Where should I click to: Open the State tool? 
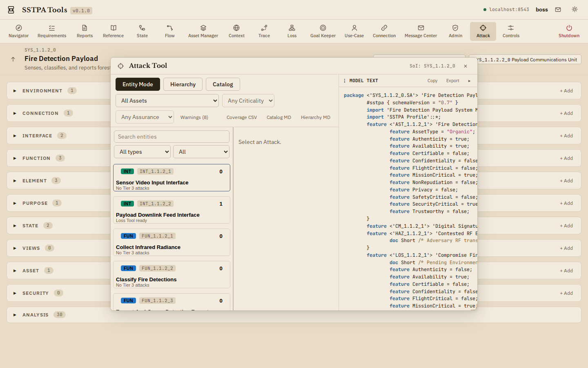coord(142,31)
